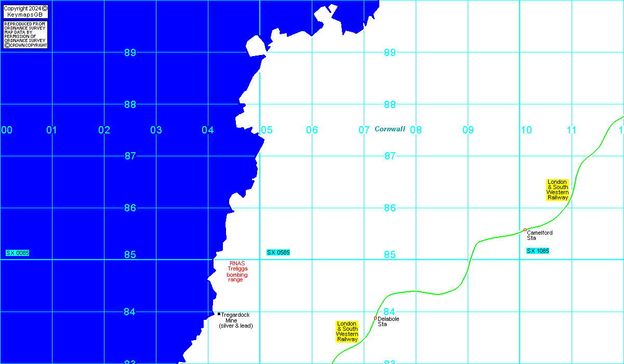
Task: Click the Camelford Sta text label
Action: pyautogui.click(x=539, y=235)
